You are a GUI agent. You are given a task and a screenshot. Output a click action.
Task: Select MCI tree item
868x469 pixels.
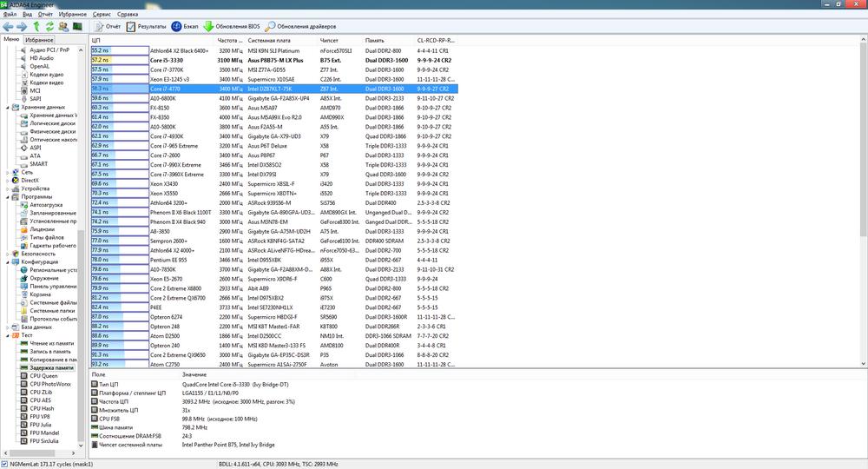35,91
